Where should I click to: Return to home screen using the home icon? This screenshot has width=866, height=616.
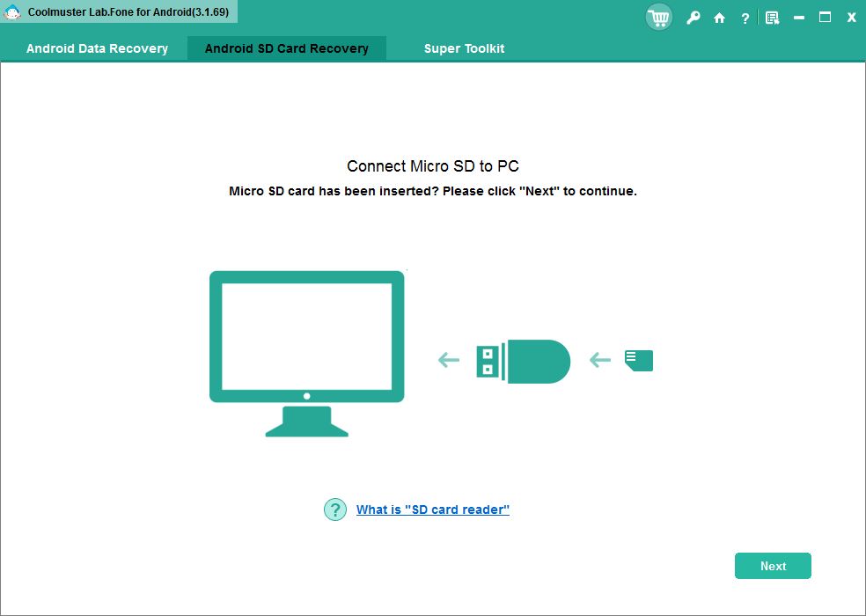click(719, 18)
